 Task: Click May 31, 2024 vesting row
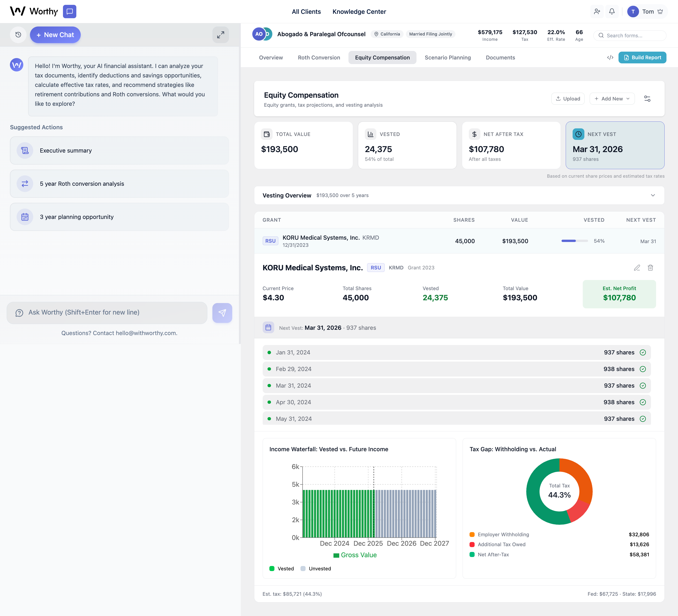456,419
